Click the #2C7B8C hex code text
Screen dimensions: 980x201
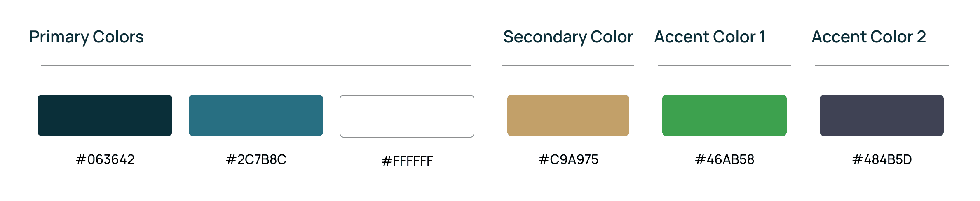coord(256,159)
